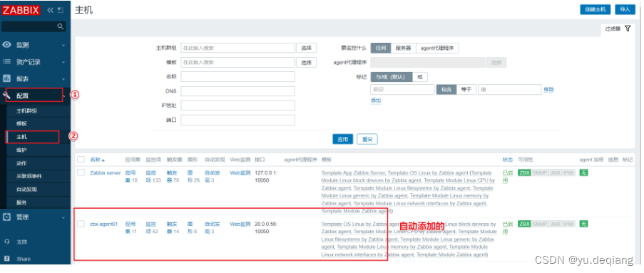644x273 pixels.
Task: Click 选择 button beside 模板 field
Action: [307, 63]
